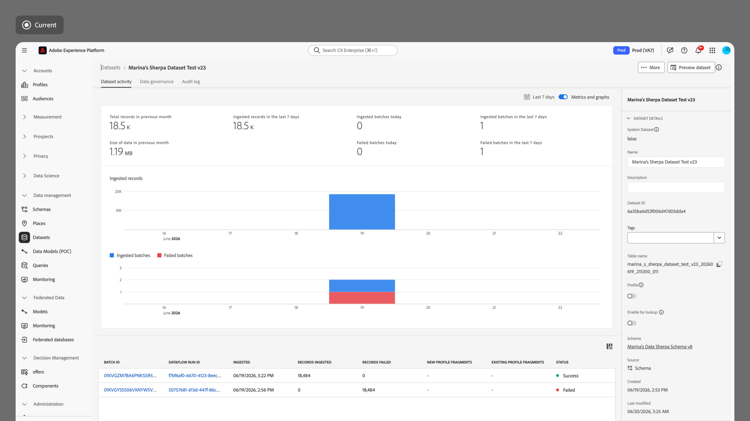Click the Search CX Enterprise field
Screen dimensions: 750x421
click(353, 50)
